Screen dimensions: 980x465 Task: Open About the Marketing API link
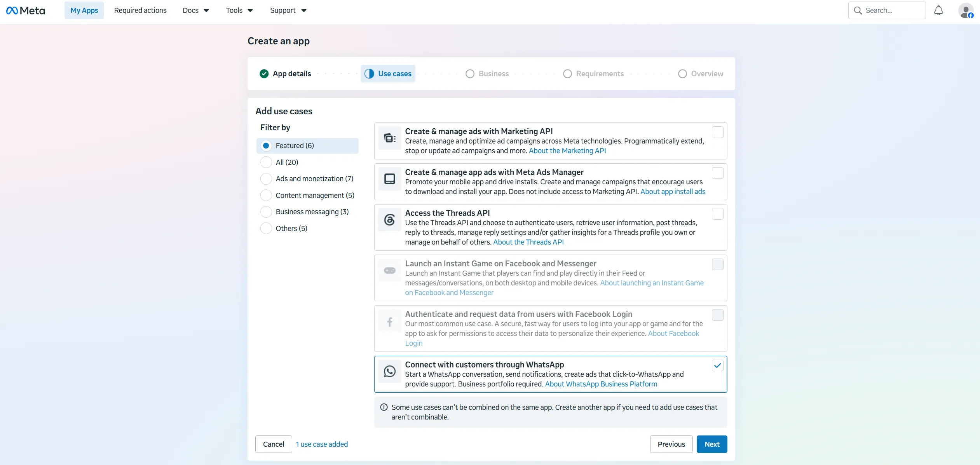(x=567, y=151)
